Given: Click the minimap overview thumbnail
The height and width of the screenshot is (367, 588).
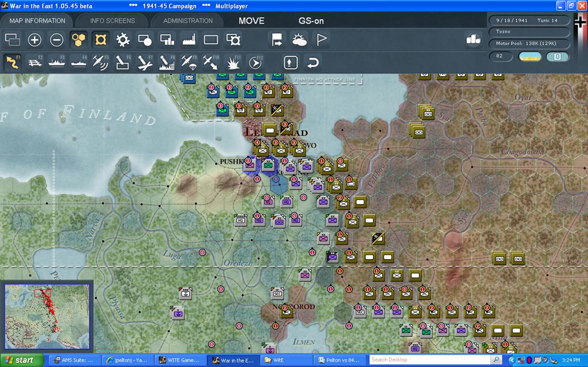Looking at the screenshot, I should coord(47,316).
